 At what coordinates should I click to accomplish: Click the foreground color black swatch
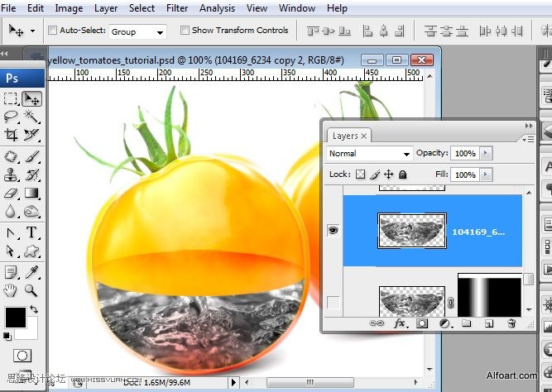[x=14, y=317]
